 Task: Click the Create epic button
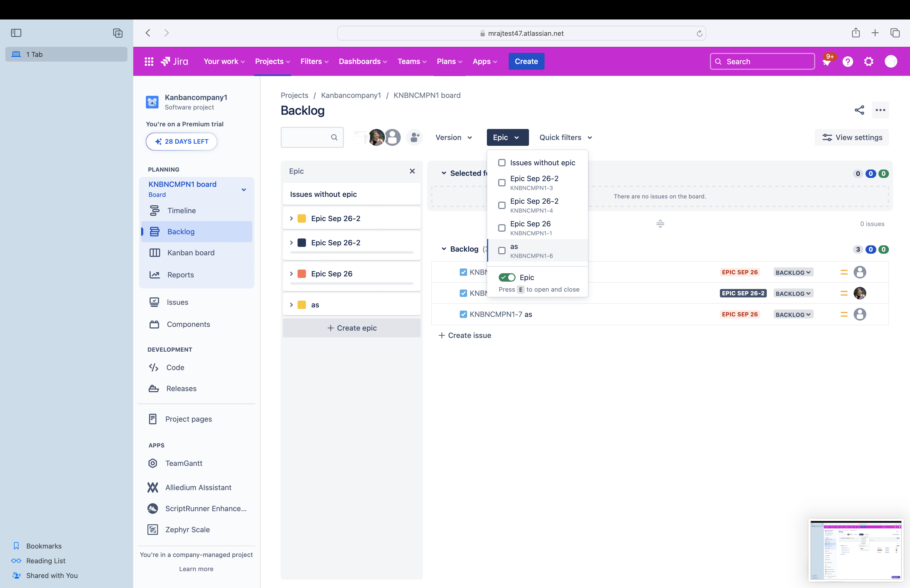pos(352,328)
